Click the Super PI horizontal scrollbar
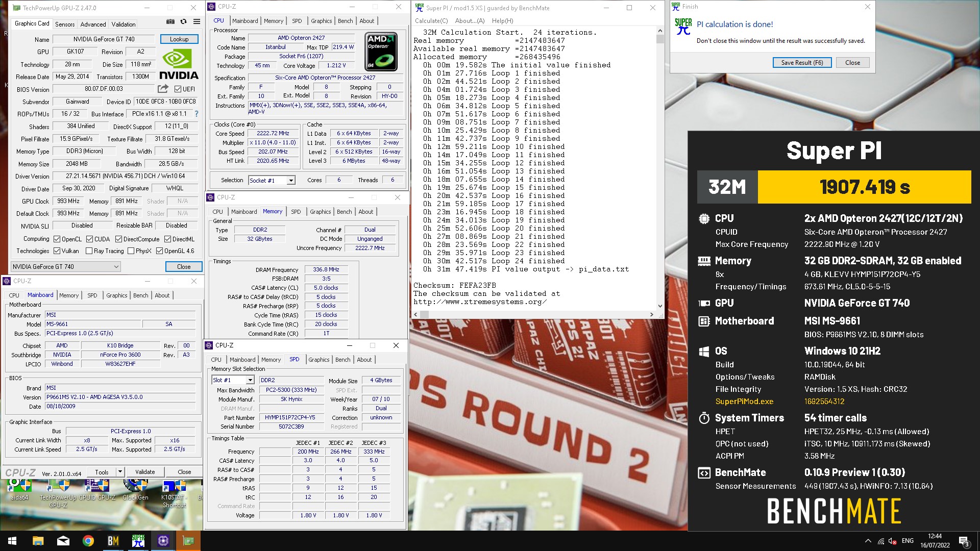 (x=533, y=314)
